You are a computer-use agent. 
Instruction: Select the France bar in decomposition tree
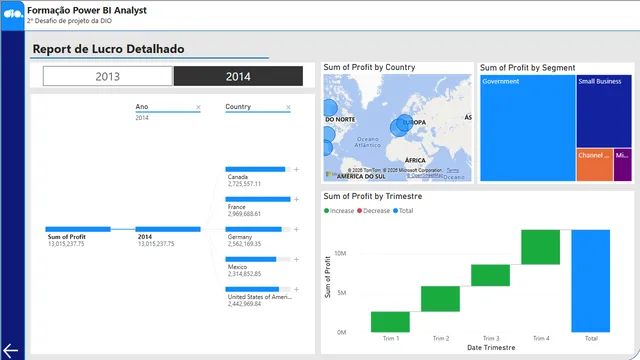[x=258, y=199]
